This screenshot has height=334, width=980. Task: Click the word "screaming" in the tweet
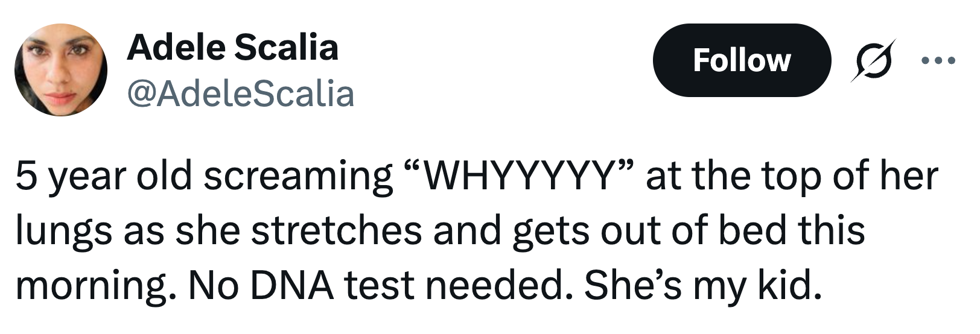298,176
